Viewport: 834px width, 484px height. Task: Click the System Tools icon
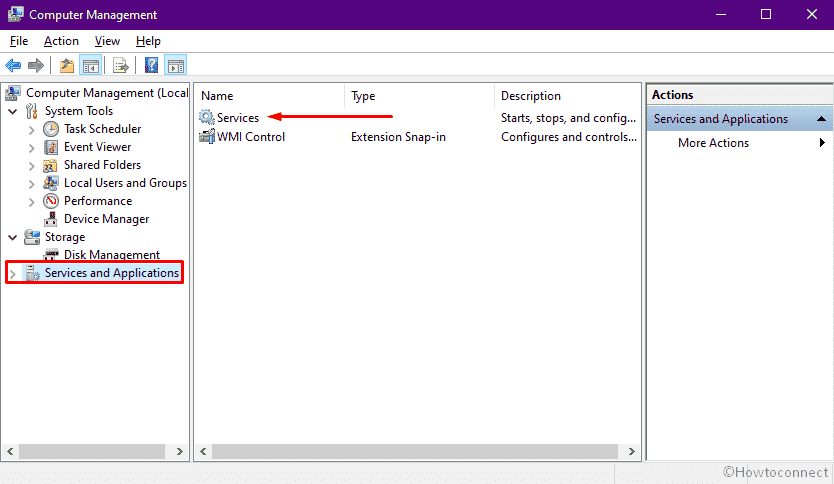(32, 111)
